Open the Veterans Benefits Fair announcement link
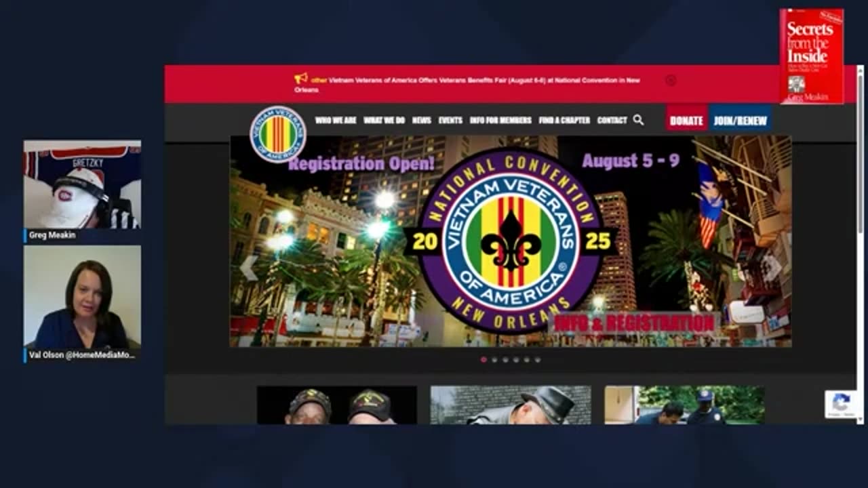Screen dimensions: 868x488 point(468,85)
